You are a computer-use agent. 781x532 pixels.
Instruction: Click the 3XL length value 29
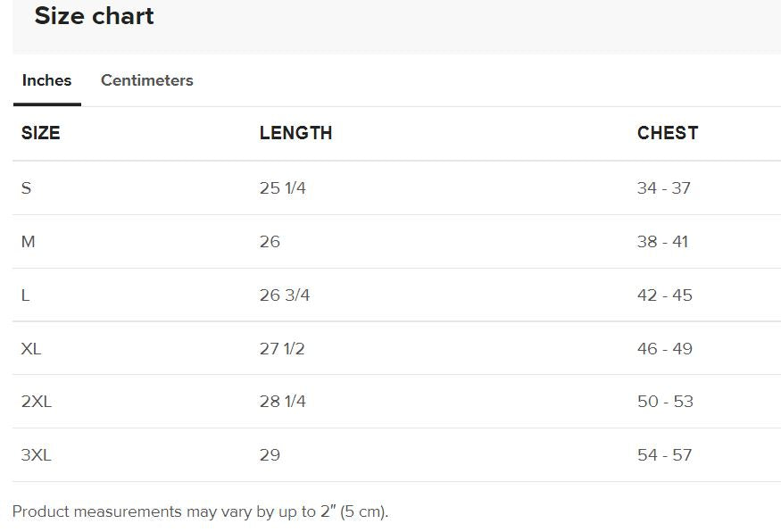270,455
